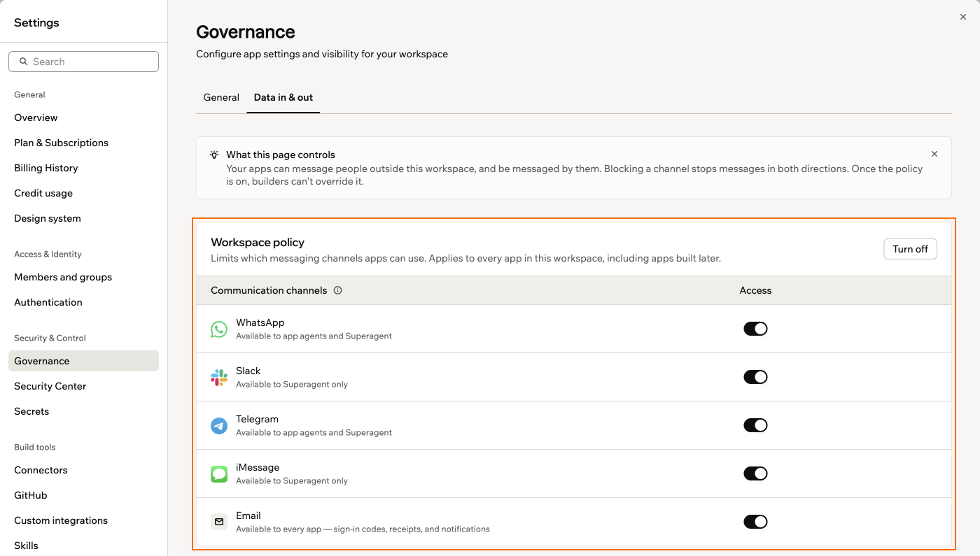Go to the Overview settings page
Viewport: 980px width, 556px height.
tap(83, 117)
